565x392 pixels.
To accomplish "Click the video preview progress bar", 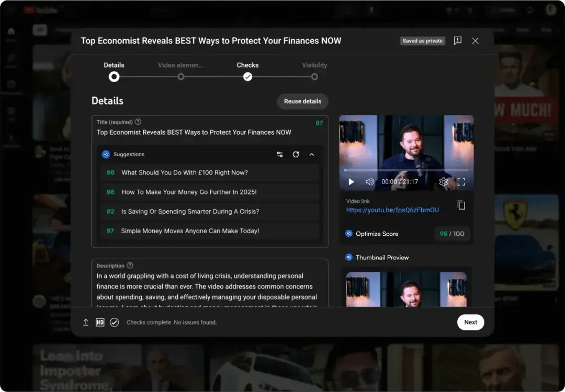I will click(406, 170).
